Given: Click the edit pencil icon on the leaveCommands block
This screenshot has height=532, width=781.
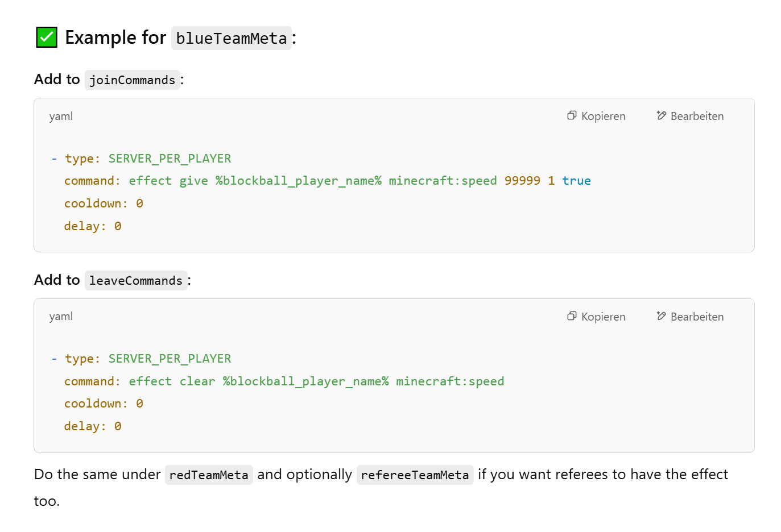Looking at the screenshot, I should (660, 316).
